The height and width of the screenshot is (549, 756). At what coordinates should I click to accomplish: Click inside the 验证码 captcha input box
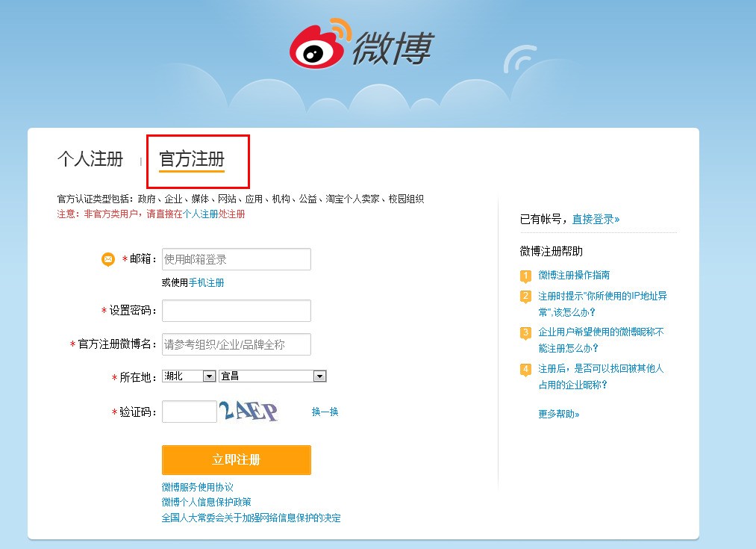[189, 411]
